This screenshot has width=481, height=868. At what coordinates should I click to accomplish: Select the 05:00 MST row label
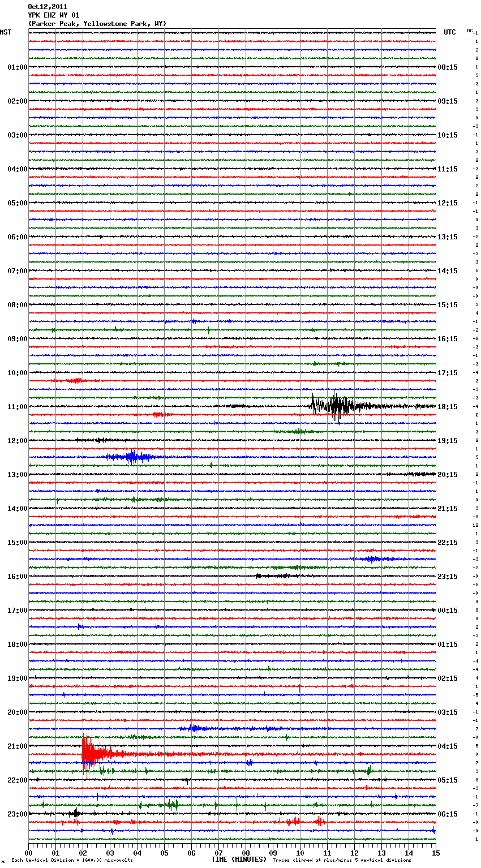point(17,203)
